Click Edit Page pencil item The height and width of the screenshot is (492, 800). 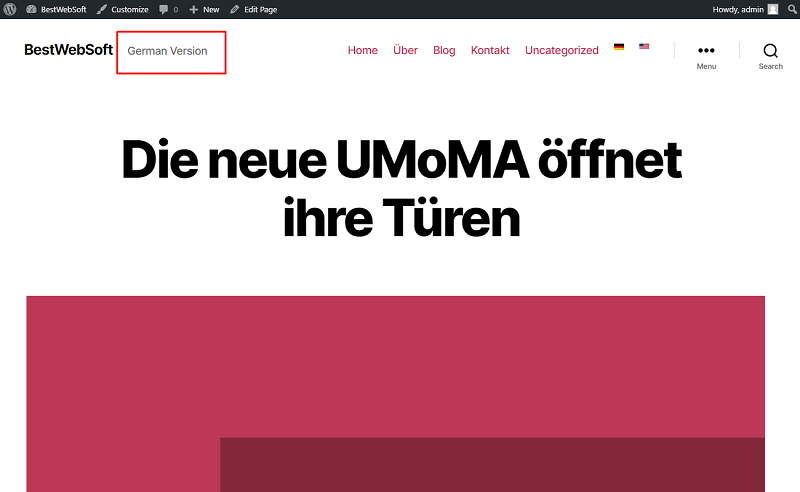[254, 9]
